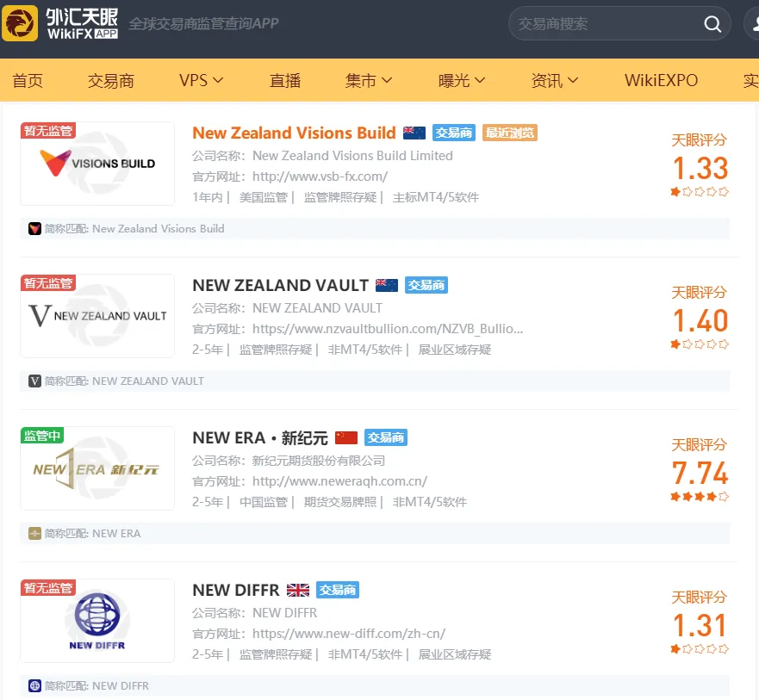
Task: Click the 1.40 天眼评分 score
Action: click(x=700, y=321)
